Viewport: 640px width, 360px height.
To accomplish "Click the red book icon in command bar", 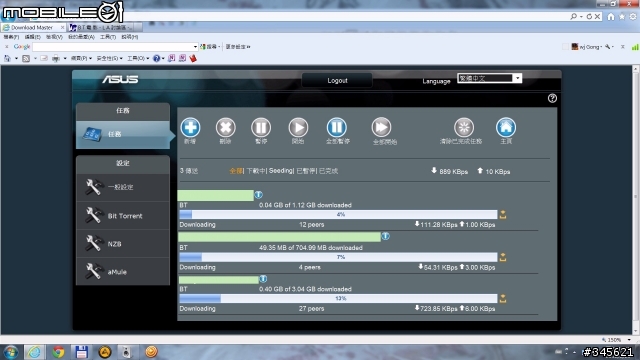I will tap(193, 58).
